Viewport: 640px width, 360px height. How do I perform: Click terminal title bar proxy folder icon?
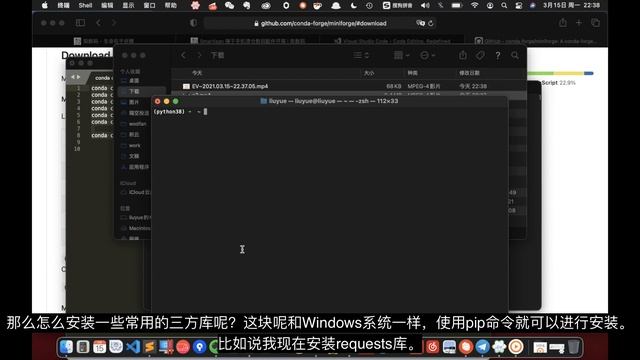point(264,101)
